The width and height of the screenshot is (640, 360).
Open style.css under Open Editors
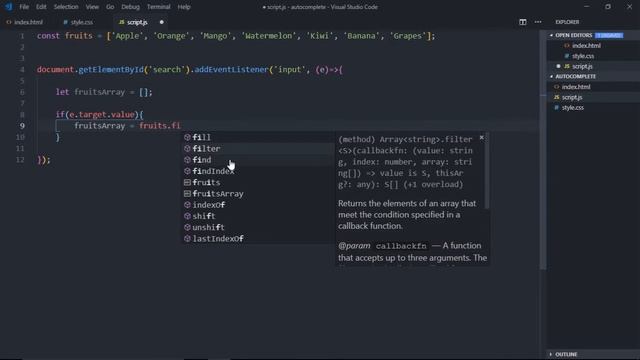[583, 56]
